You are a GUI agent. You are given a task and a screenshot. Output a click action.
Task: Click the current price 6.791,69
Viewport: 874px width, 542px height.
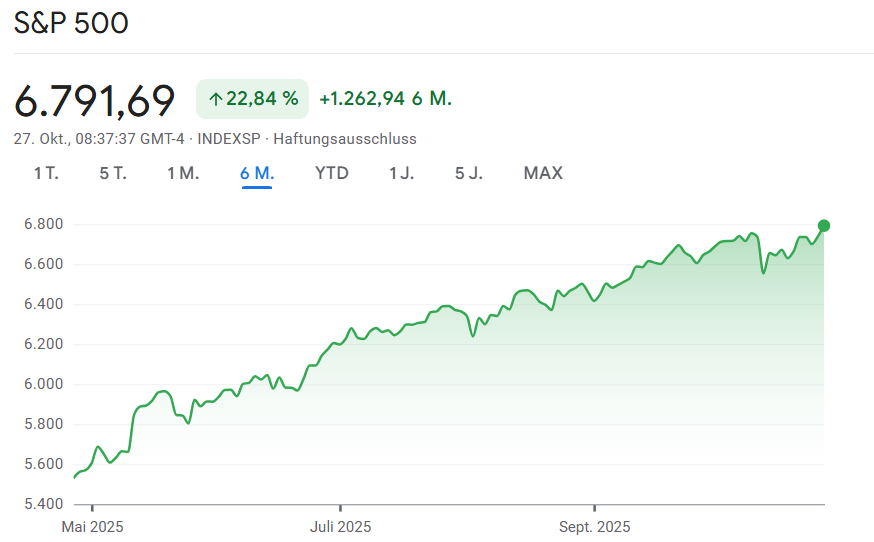(x=95, y=100)
